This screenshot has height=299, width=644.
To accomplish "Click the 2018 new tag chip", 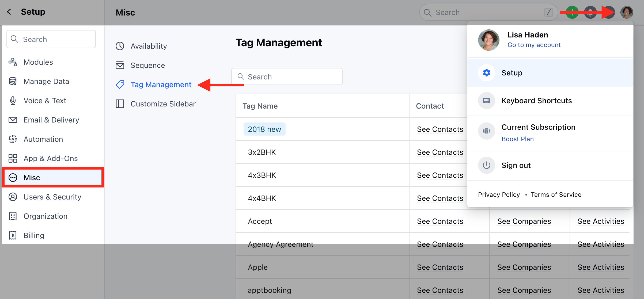I will coord(264,129).
